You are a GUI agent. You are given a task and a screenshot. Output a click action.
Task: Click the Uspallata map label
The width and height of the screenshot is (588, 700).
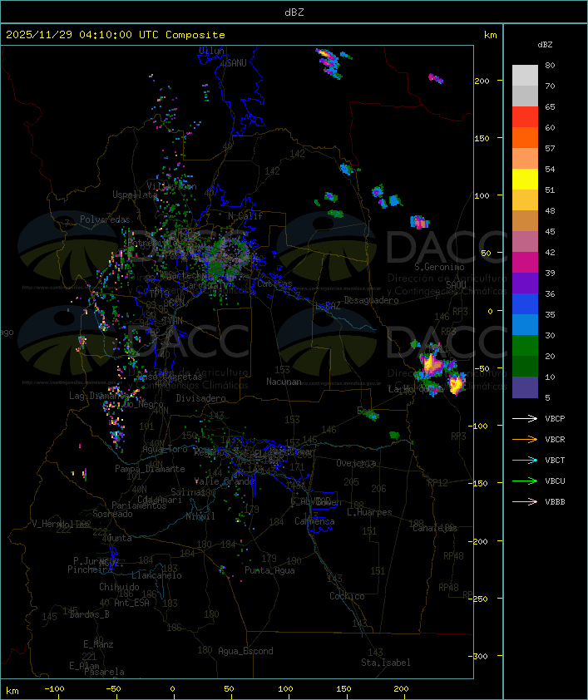coord(135,195)
